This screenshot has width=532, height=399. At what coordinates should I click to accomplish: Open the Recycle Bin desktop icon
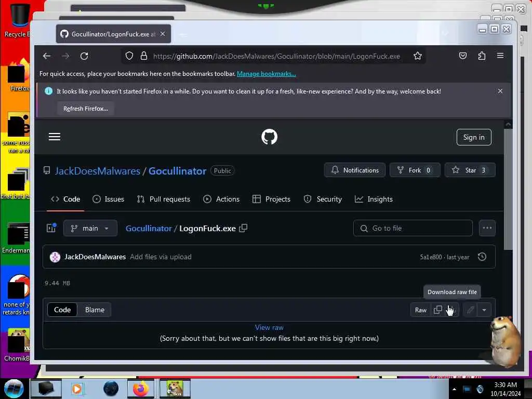[x=17, y=20]
